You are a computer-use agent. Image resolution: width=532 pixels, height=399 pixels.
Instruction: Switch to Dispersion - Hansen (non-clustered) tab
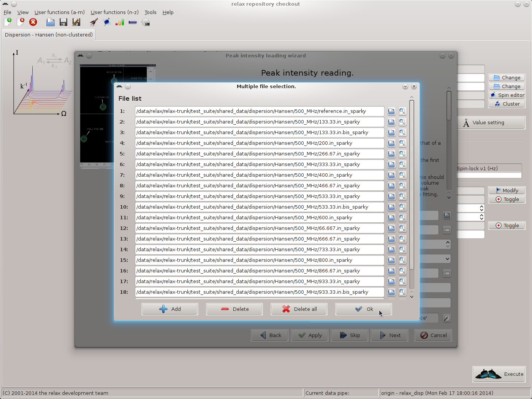(49, 35)
